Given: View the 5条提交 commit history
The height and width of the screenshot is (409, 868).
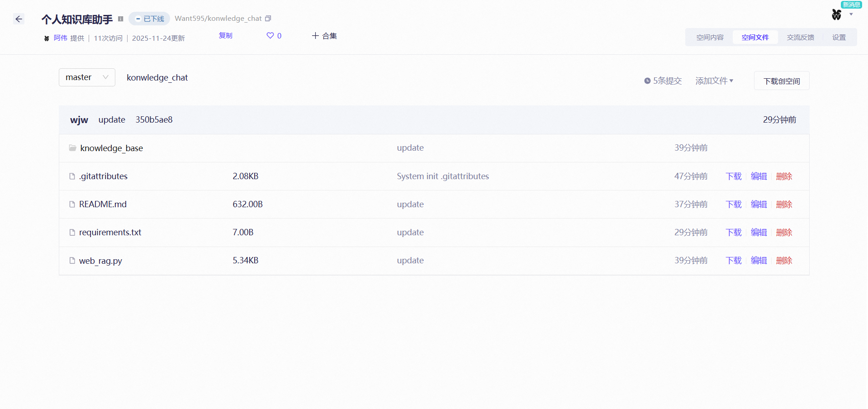Looking at the screenshot, I should click(667, 81).
